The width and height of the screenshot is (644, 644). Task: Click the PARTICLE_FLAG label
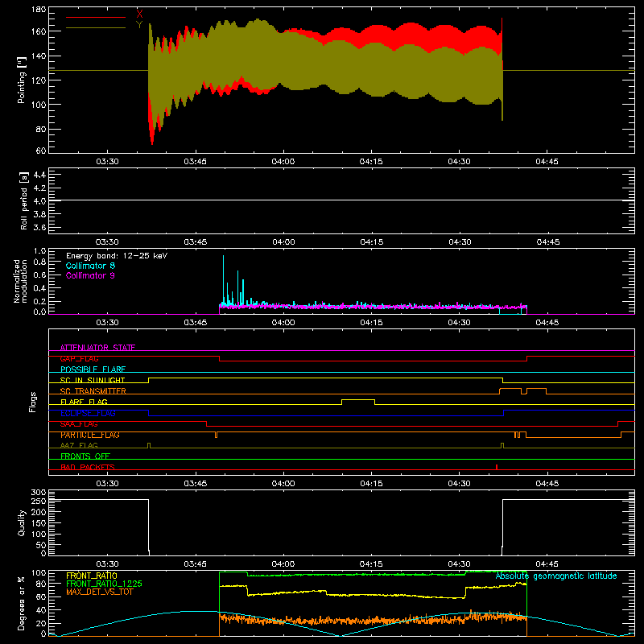(90, 435)
